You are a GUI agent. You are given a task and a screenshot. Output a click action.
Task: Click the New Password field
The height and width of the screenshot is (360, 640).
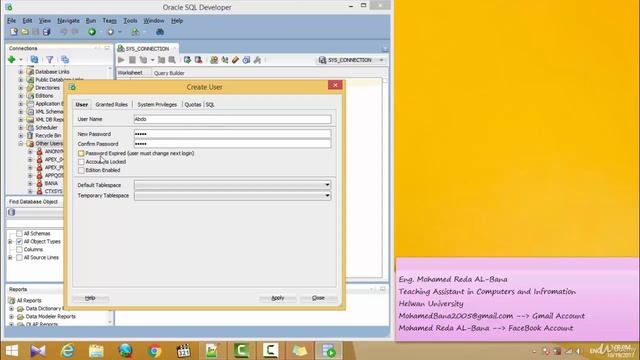point(232,134)
